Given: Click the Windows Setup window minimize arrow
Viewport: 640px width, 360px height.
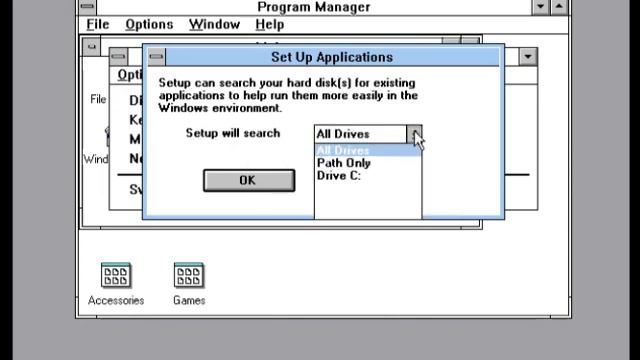Looking at the screenshot, I should coord(528,57).
